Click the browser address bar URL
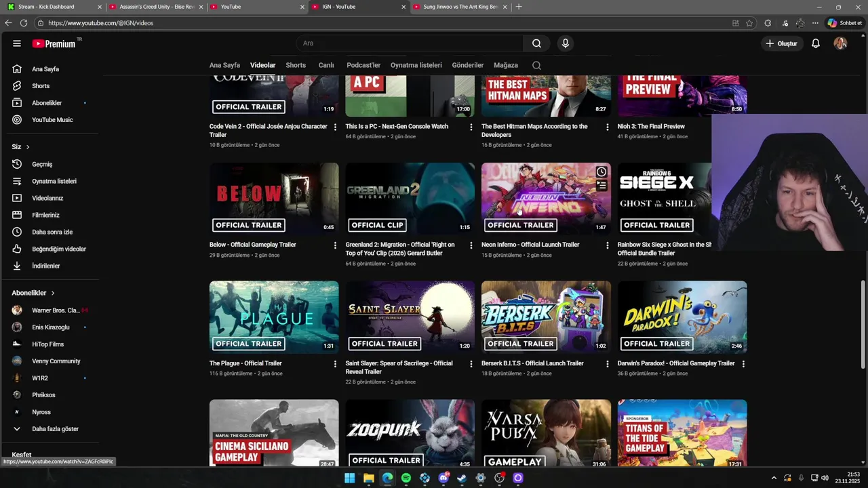 point(101,23)
